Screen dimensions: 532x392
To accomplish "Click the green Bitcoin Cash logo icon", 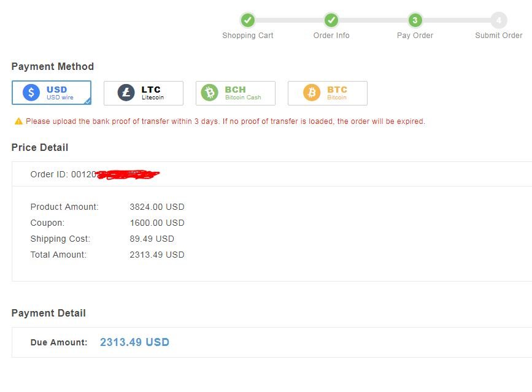I will (210, 93).
